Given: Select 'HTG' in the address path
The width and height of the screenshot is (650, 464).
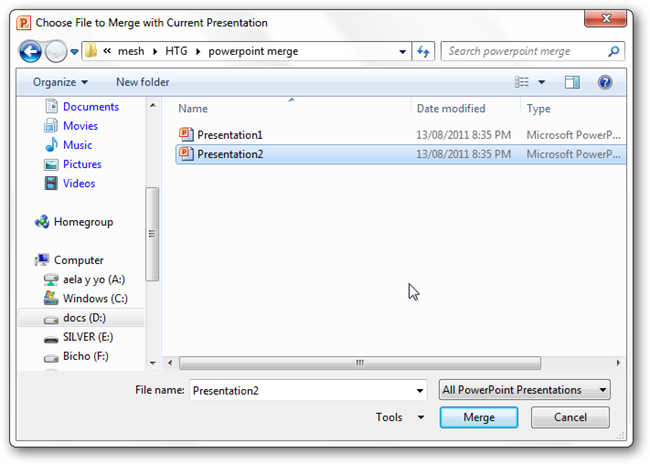Looking at the screenshot, I should (176, 51).
